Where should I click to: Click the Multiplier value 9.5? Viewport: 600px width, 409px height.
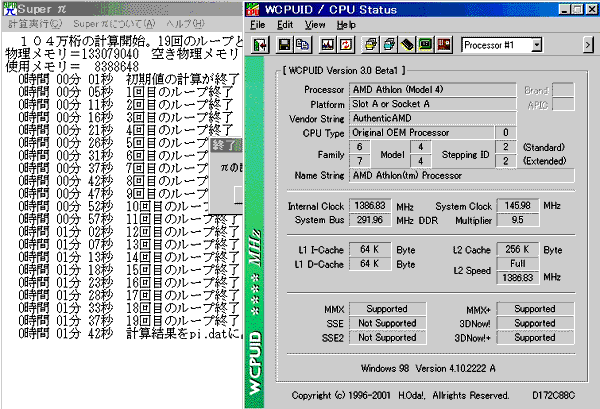point(518,220)
